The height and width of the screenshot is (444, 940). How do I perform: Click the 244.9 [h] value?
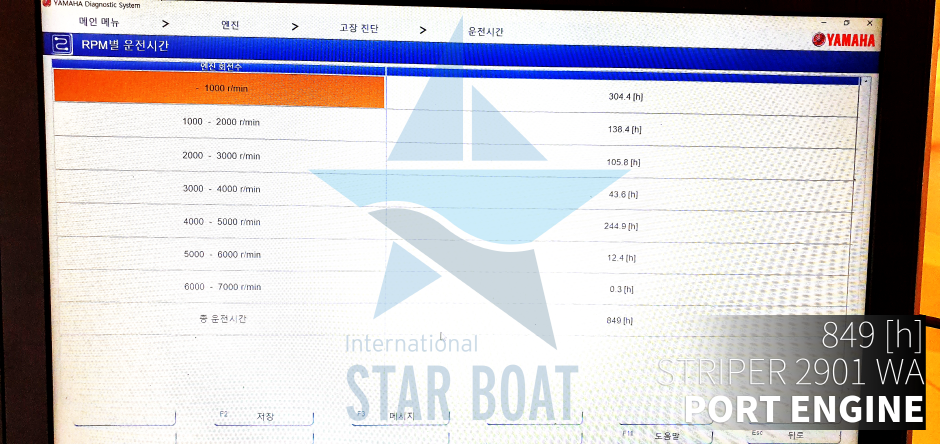pyautogui.click(x=620, y=226)
